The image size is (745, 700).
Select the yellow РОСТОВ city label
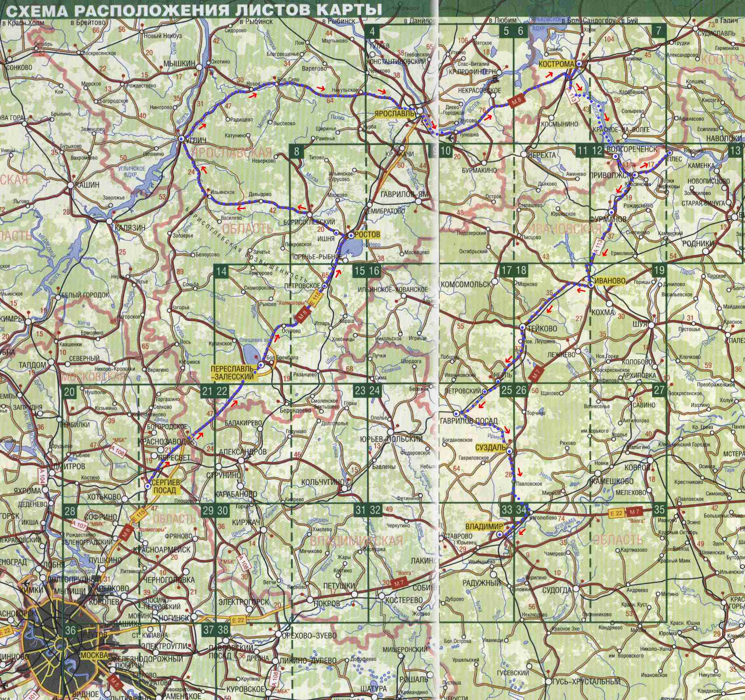pyautogui.click(x=368, y=235)
